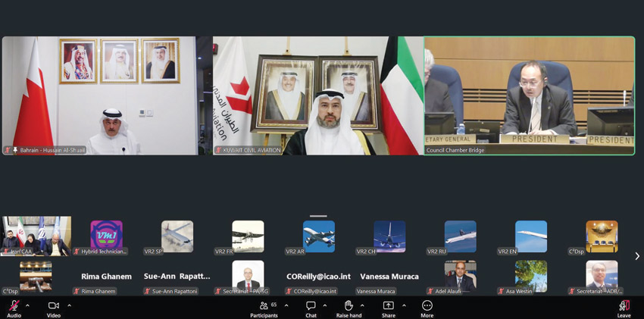Select the Kuwait Civil Aviation video feed
Viewport: 644px width, 319px height.
click(317, 95)
